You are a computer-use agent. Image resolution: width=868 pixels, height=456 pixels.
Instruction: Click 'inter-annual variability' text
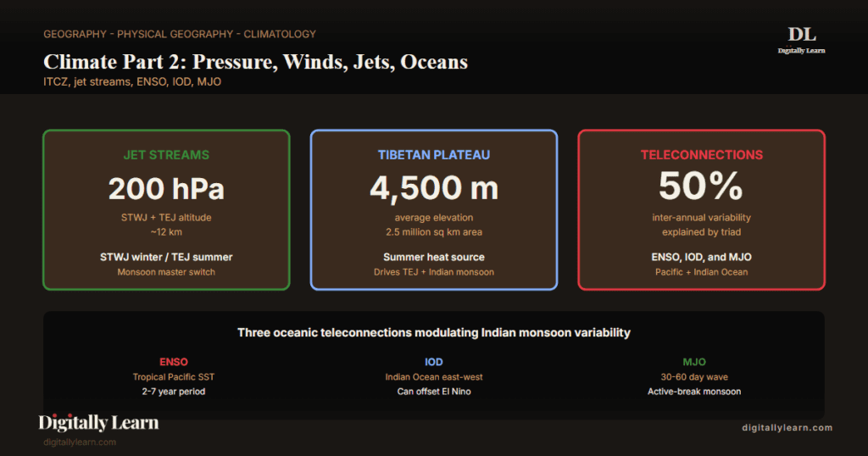point(701,218)
